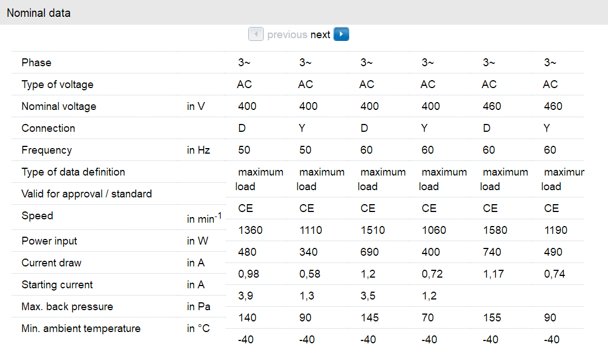Click 'Valid for approval / standard' label
Viewport: 608px width, 364px height.
tap(86, 193)
